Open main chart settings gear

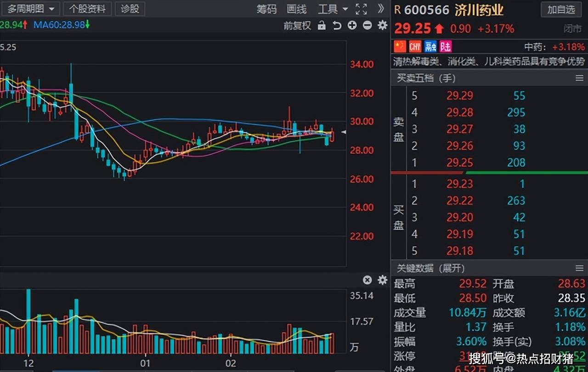pos(382,26)
